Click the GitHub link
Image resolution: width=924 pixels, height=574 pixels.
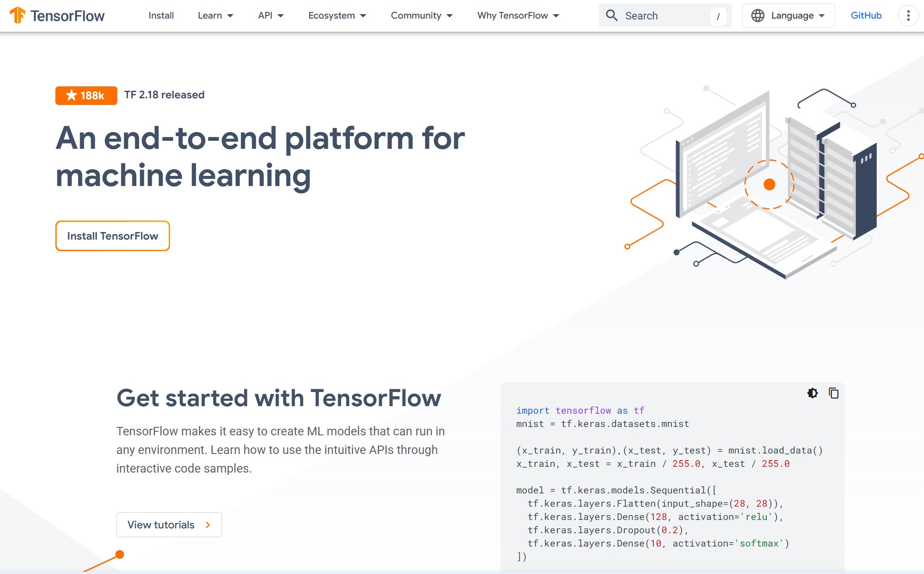click(866, 16)
